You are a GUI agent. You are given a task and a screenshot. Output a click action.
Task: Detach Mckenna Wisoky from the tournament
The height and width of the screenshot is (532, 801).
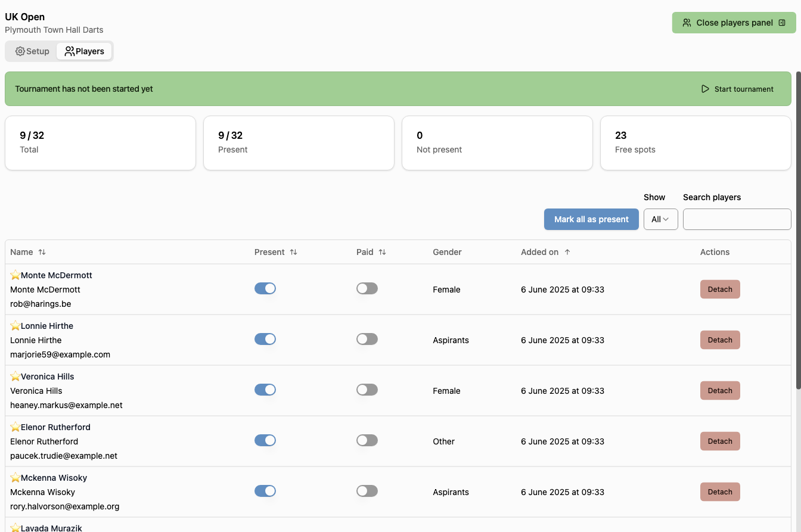click(720, 492)
